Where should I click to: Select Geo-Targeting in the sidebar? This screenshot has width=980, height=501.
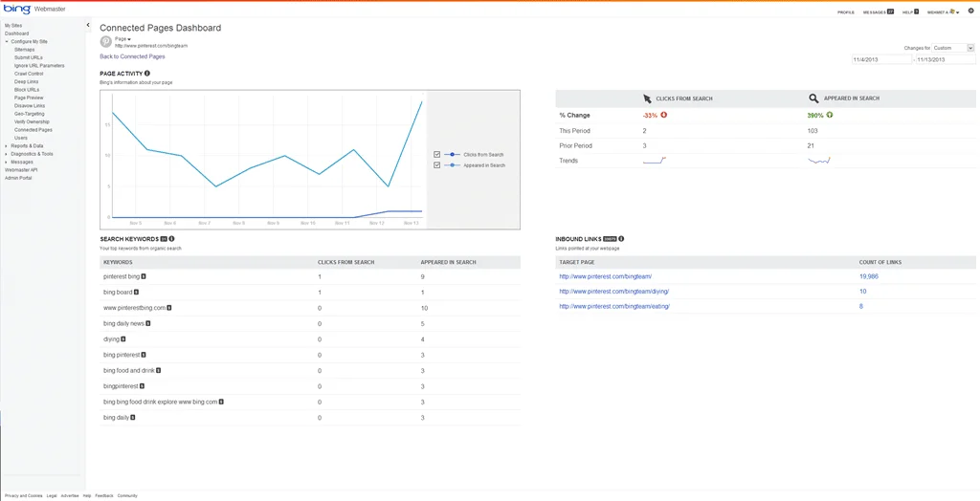tap(29, 114)
